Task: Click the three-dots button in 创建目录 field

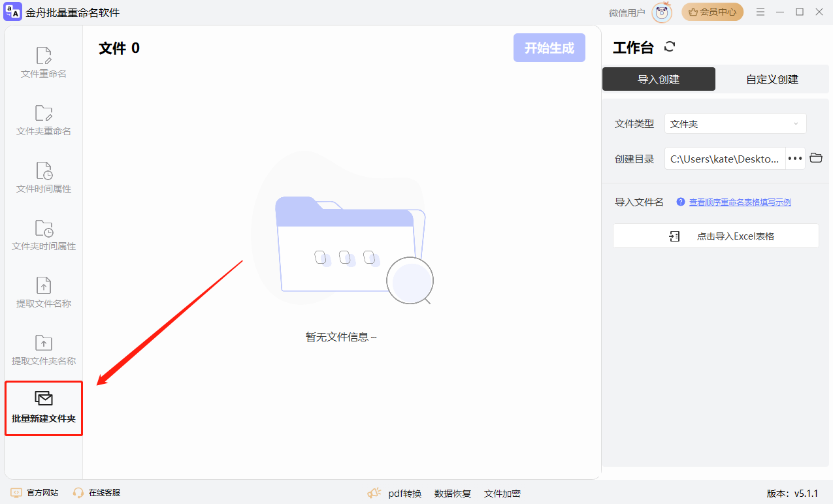Action: click(795, 159)
